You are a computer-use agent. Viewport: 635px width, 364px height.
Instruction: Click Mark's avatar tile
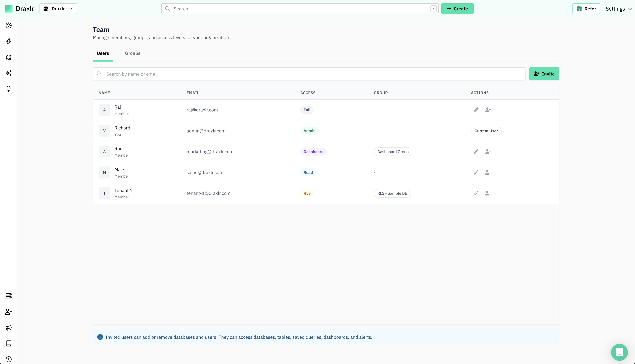[104, 172]
